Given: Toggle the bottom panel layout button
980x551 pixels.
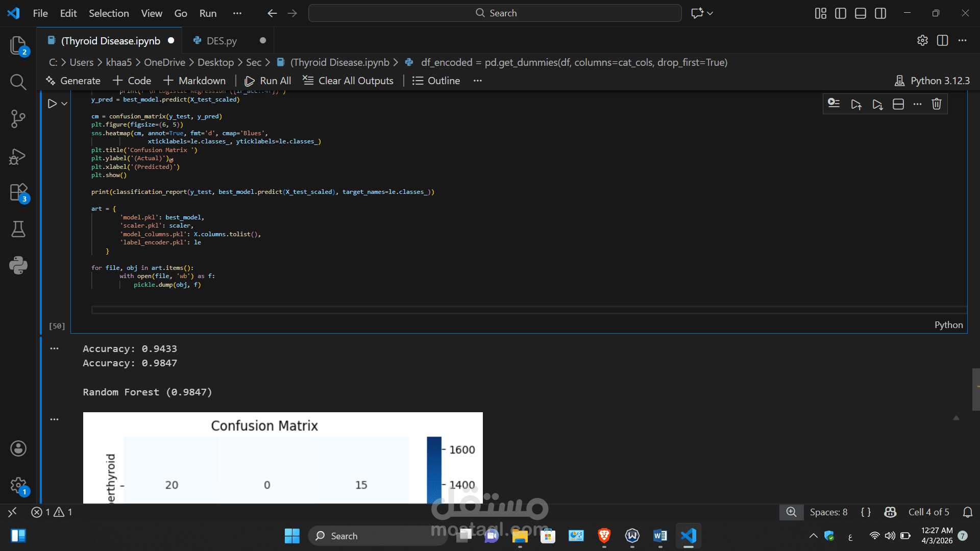Looking at the screenshot, I should pyautogui.click(x=860, y=13).
